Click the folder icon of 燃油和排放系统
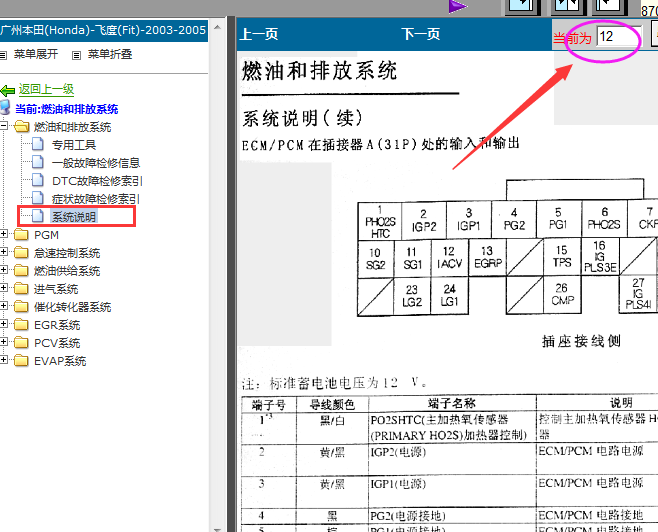Image resolution: width=658 pixels, height=532 pixels. click(x=21, y=126)
